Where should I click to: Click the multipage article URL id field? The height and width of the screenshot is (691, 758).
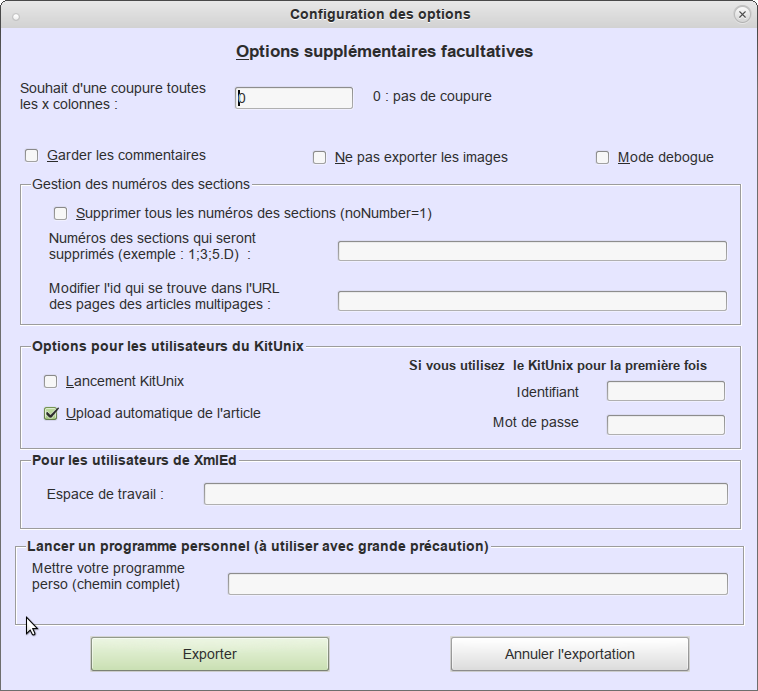[532, 301]
